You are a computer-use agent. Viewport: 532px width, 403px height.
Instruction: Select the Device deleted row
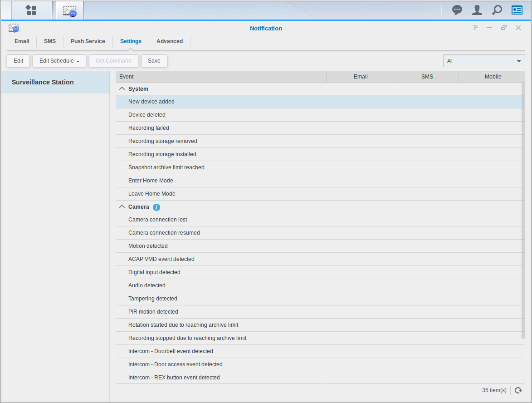(x=320, y=115)
